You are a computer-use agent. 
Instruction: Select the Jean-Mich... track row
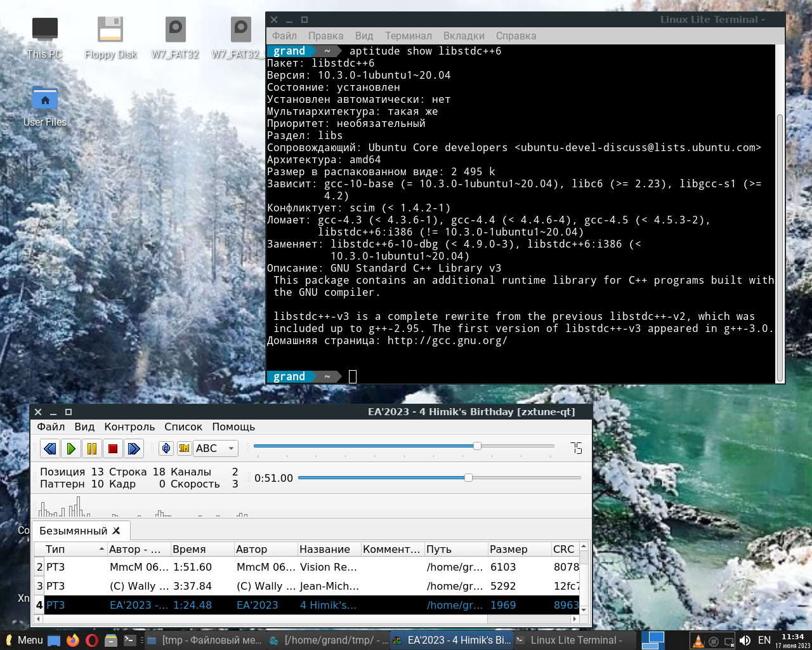307,586
